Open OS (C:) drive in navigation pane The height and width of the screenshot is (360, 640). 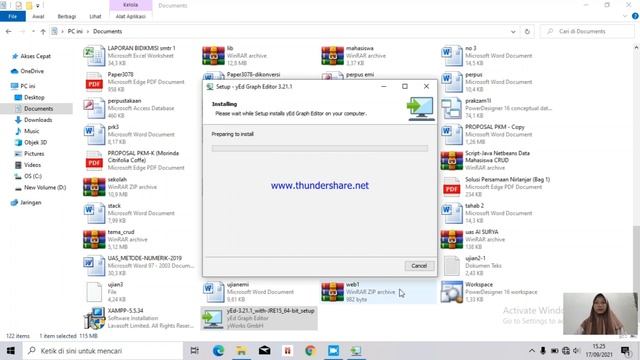click(x=33, y=176)
